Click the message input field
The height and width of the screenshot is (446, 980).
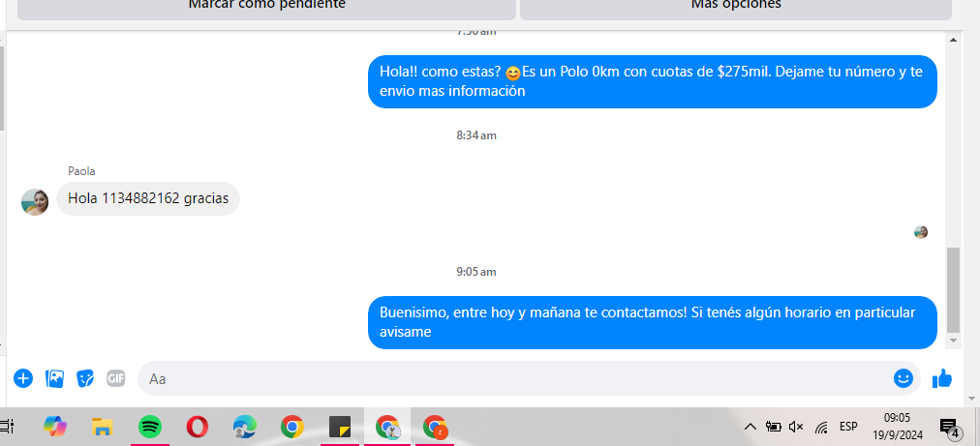tap(513, 378)
